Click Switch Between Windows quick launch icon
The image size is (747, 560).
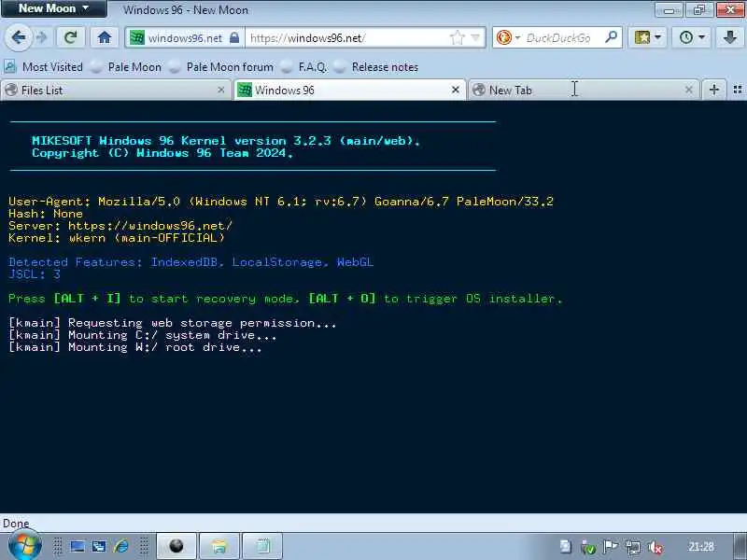[99, 546]
